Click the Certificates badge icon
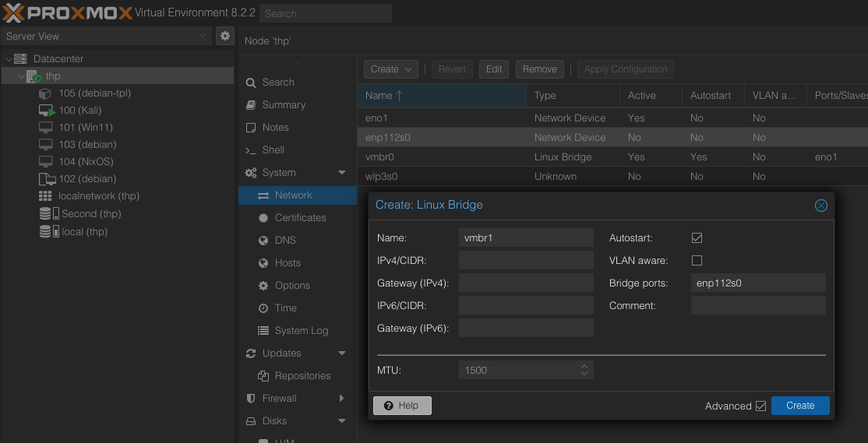868x443 pixels. tap(263, 218)
